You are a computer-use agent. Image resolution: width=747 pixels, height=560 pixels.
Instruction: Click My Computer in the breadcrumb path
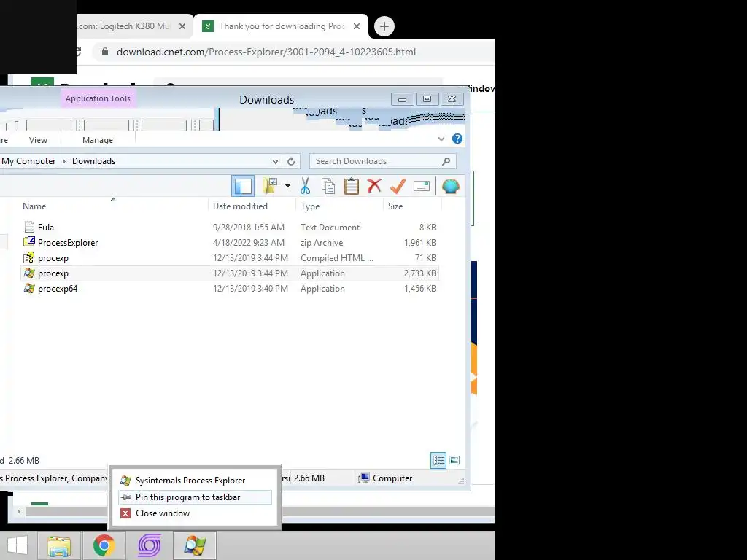pyautogui.click(x=28, y=161)
